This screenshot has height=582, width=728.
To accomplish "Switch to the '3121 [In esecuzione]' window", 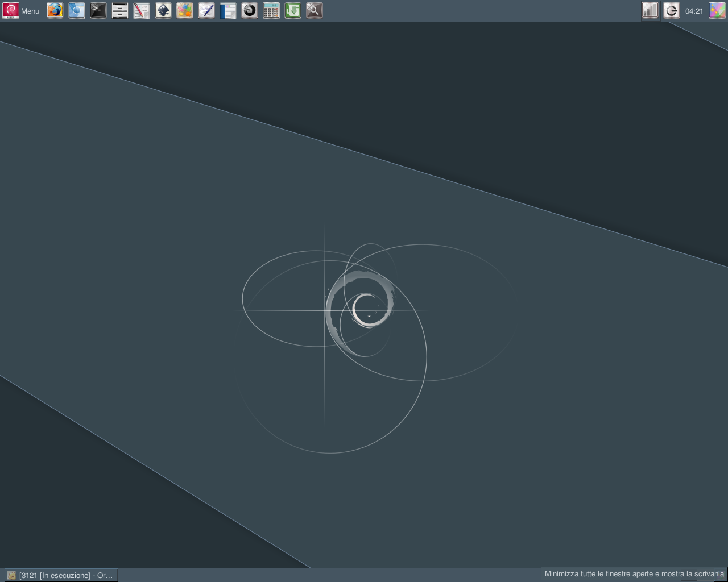I will point(61,575).
